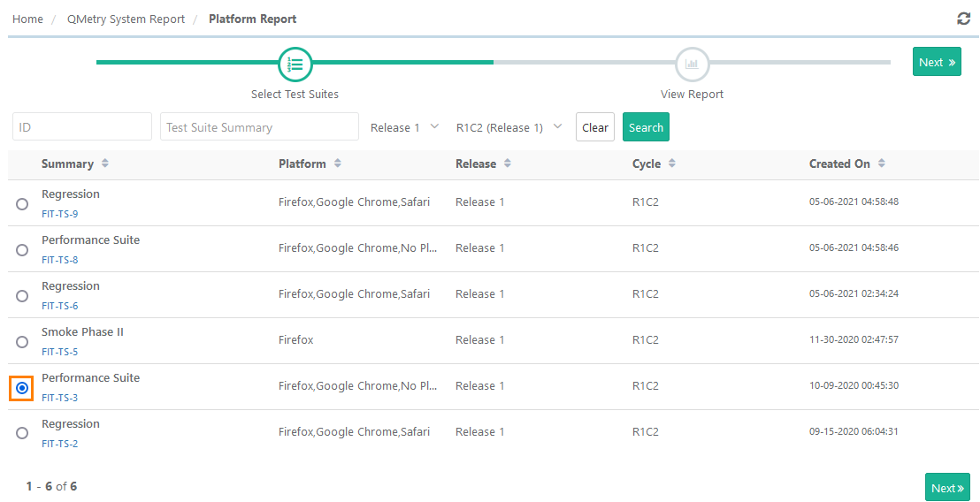Select the Smoke Phase II radio button
This screenshot has width=980, height=502.
pyautogui.click(x=22, y=342)
